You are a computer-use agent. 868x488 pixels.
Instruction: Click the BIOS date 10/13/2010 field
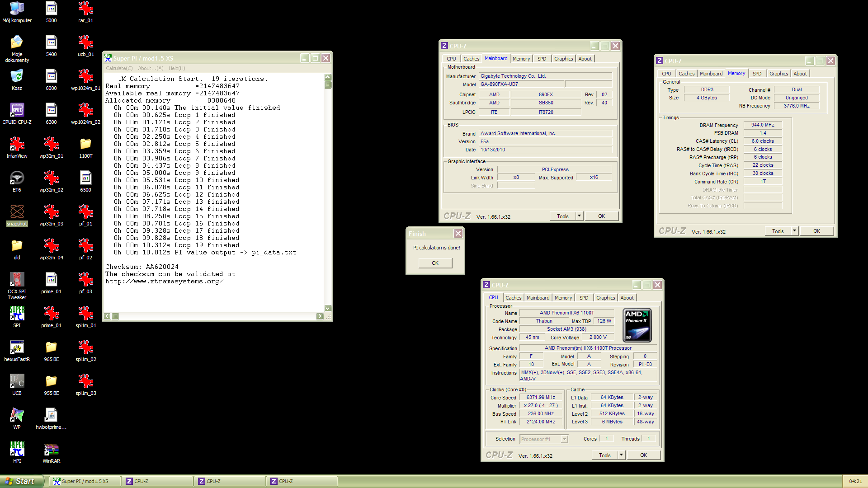pyautogui.click(x=545, y=150)
